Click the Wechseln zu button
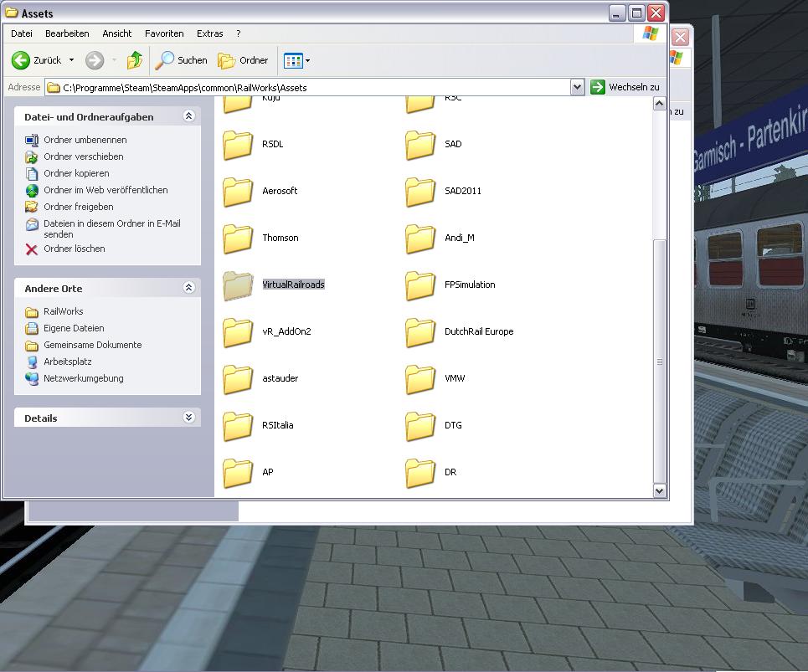The height and width of the screenshot is (672, 808). point(625,87)
